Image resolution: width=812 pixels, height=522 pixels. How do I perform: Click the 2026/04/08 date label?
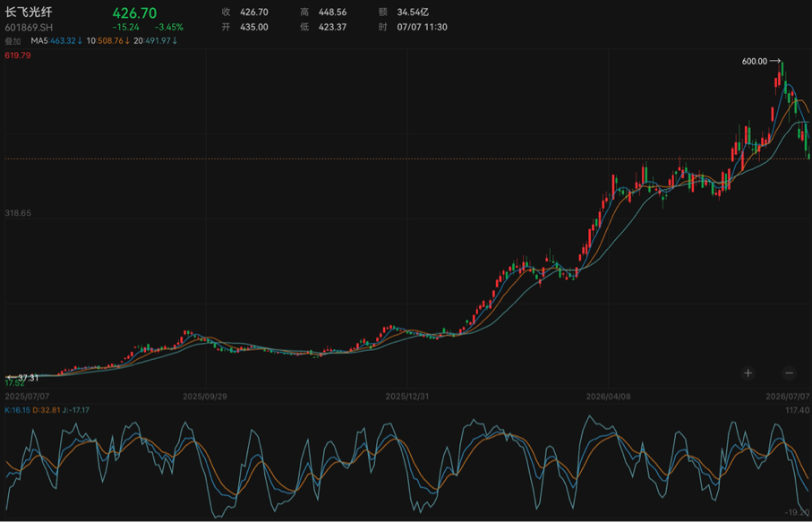[608, 397]
